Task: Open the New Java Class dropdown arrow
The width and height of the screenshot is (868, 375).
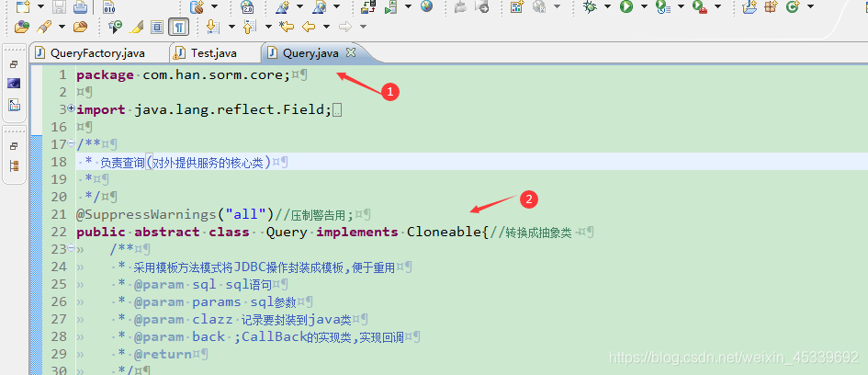Action: click(810, 6)
